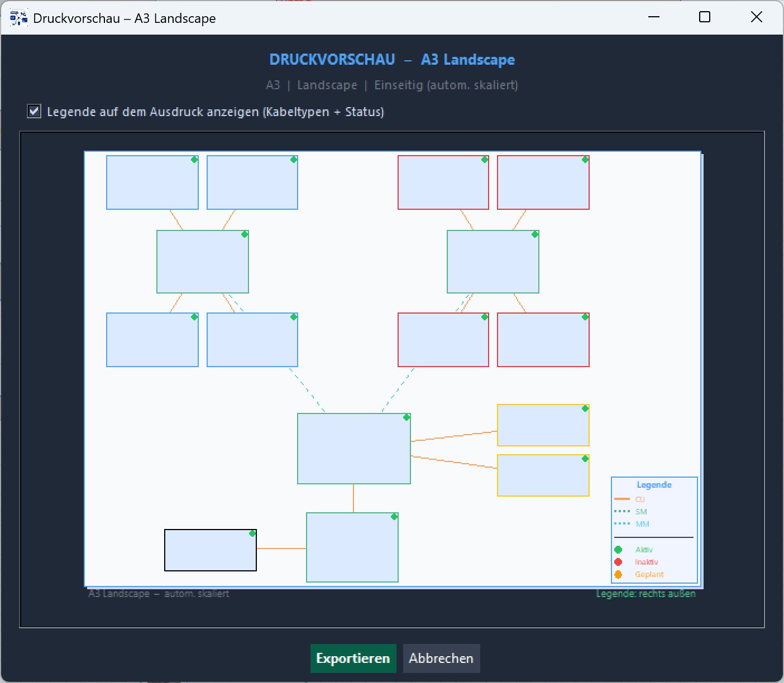Click the orange CU line sample in legend
This screenshot has width=784, height=683.
tap(622, 499)
